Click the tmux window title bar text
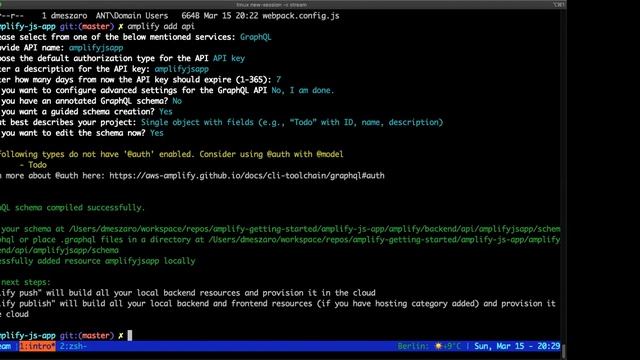 pos(271,4)
